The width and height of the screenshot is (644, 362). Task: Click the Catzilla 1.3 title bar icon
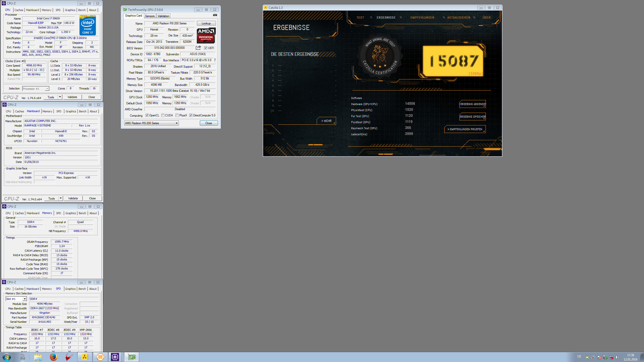coord(266,8)
